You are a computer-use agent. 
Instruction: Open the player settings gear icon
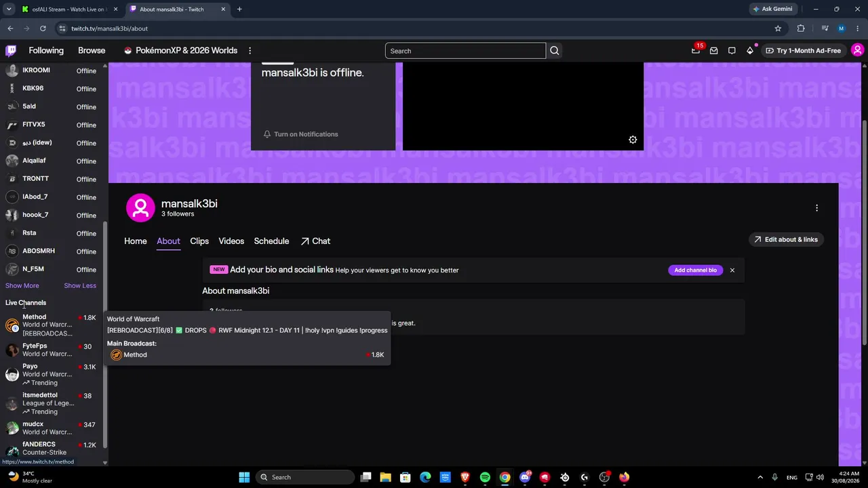[633, 140]
